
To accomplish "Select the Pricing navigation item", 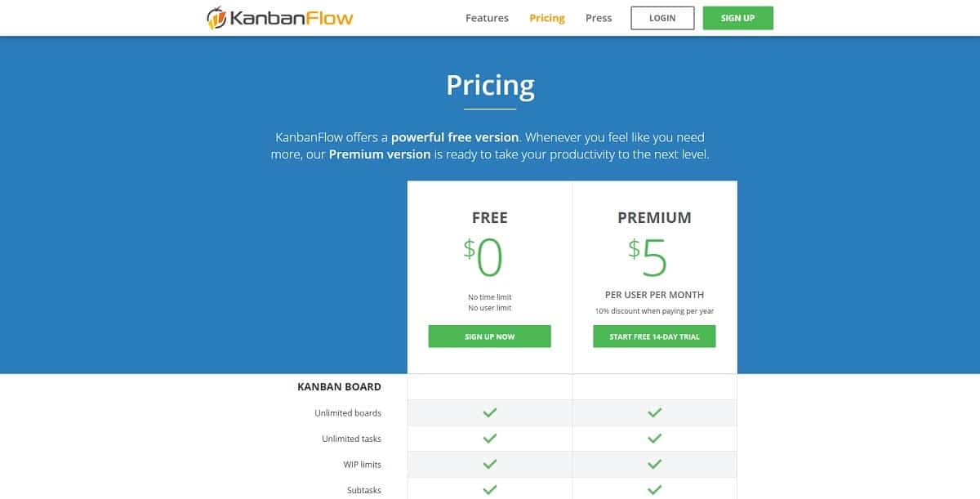I will coord(547,17).
